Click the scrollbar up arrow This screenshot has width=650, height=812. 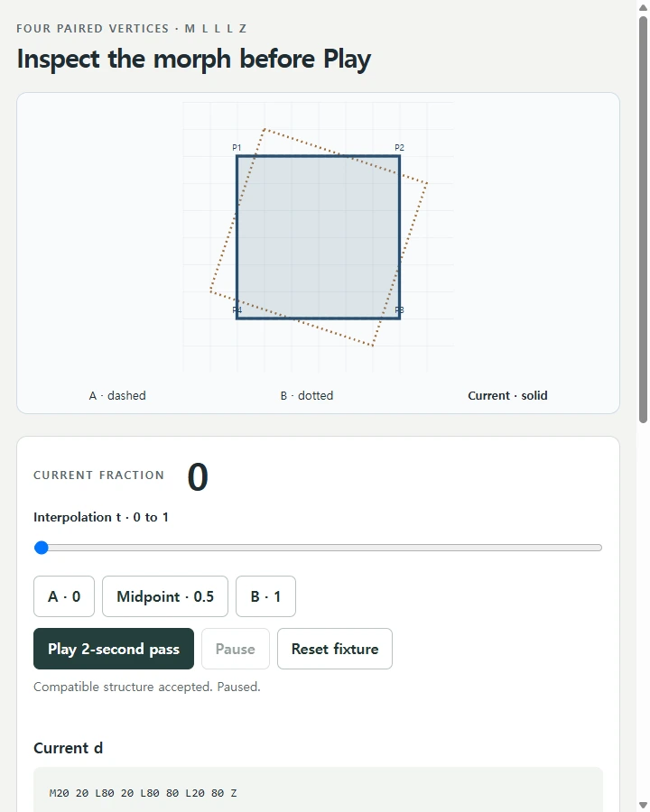644,7
